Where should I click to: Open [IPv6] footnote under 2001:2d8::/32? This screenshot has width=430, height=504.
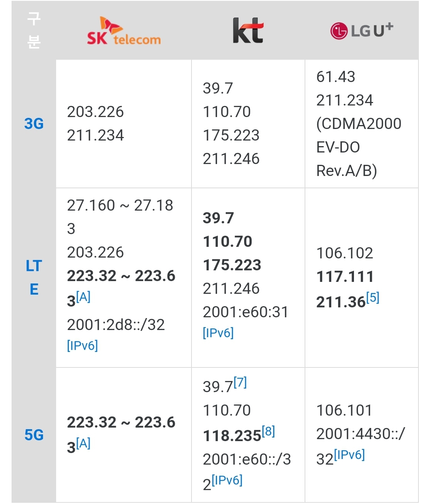(82, 345)
